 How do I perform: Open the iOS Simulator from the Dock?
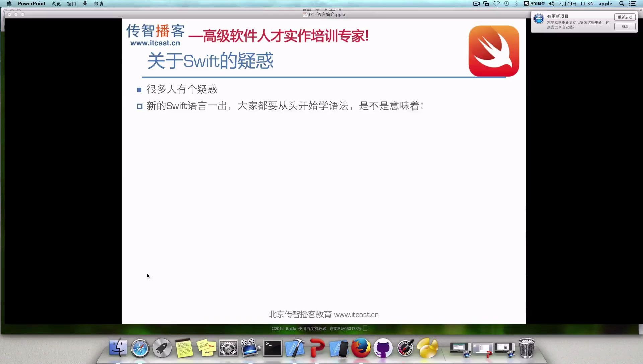(x=339, y=348)
